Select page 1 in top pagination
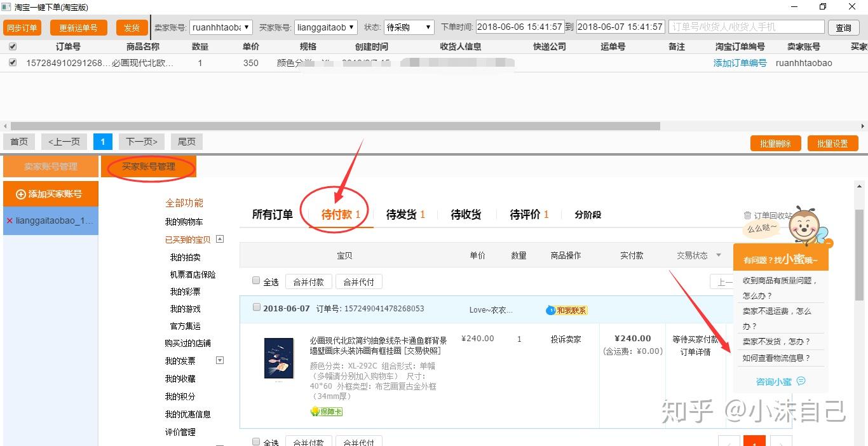 click(x=103, y=142)
